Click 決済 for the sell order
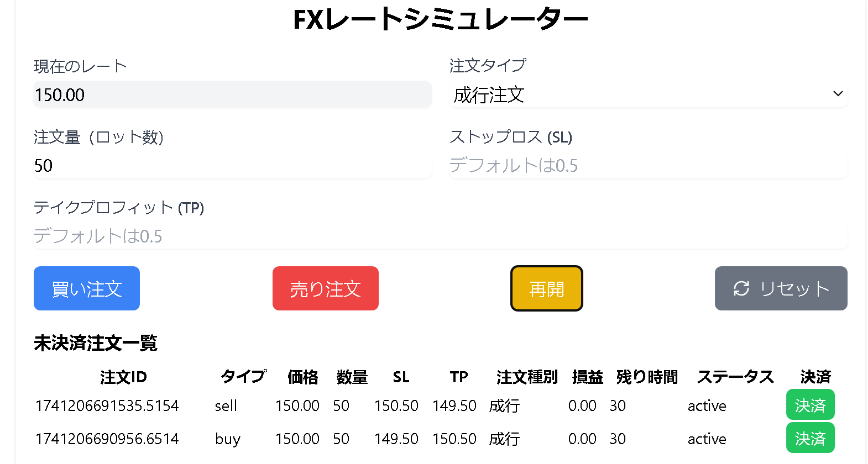Screen dimensions: 868x464 (x=810, y=404)
